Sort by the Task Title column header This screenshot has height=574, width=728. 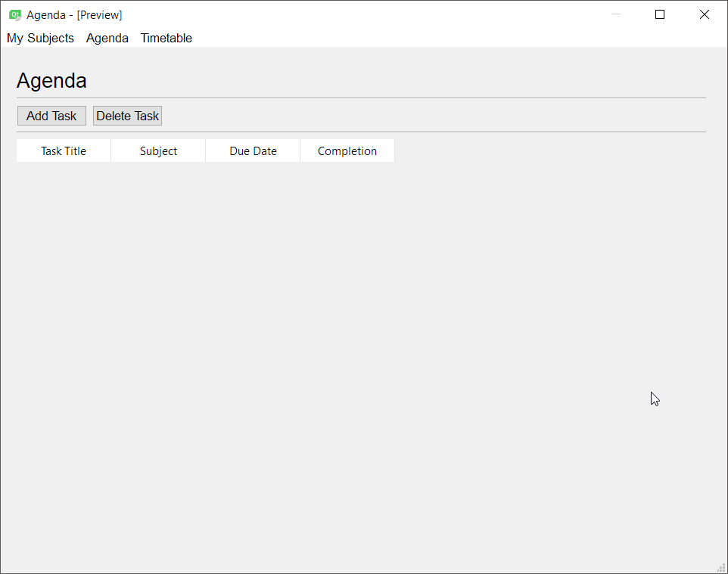[x=64, y=150]
